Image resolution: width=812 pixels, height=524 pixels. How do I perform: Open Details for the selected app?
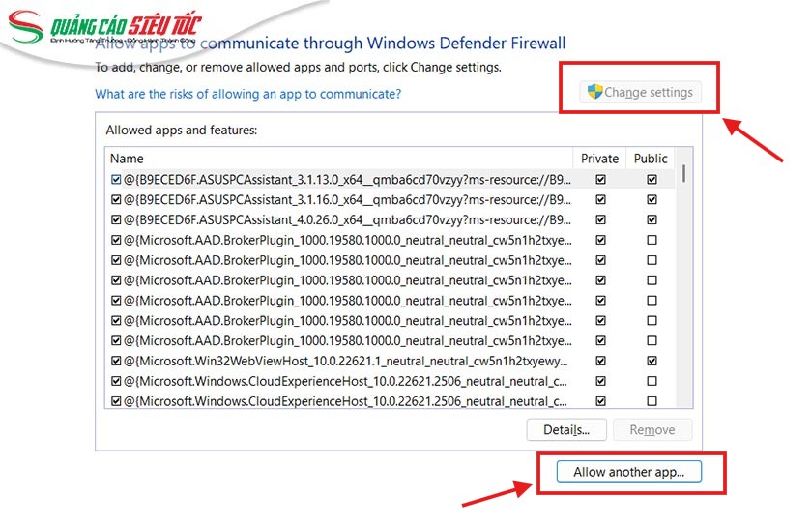click(x=565, y=430)
